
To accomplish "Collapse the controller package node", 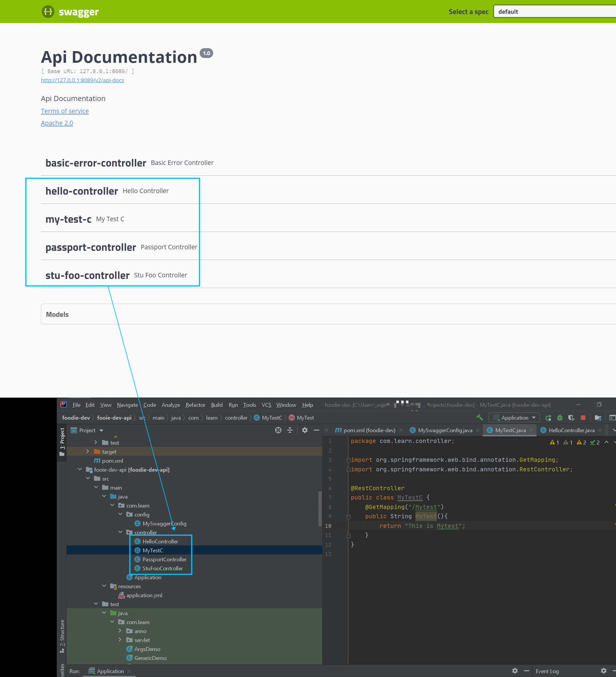I will (x=120, y=532).
